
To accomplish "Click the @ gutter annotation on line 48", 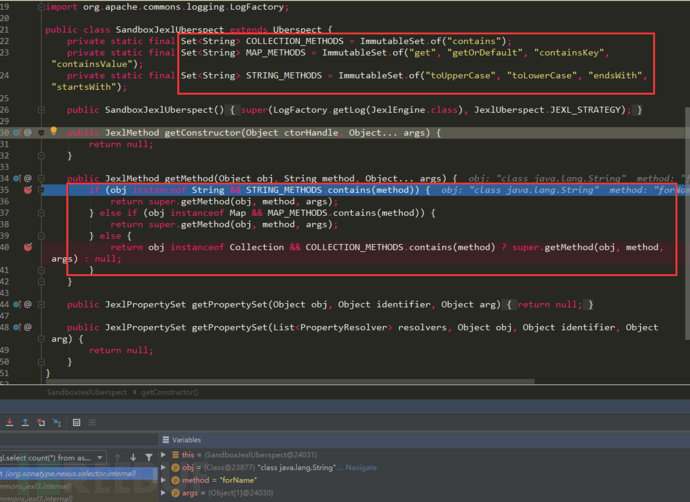I will 28,327.
